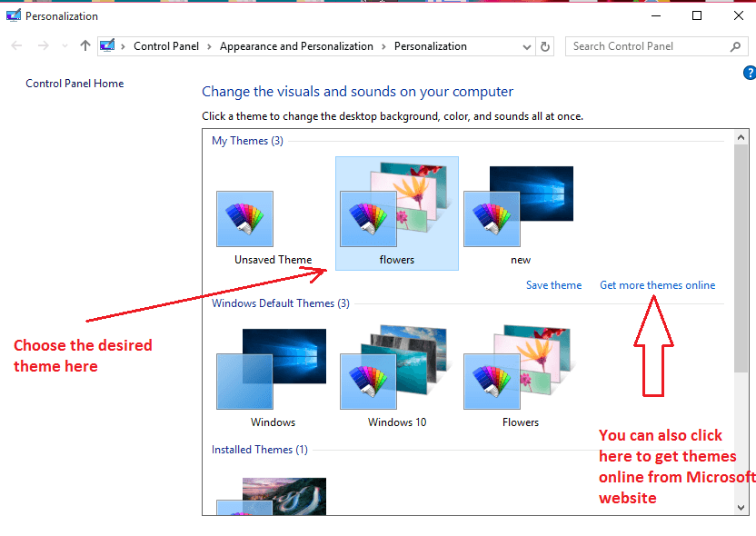Open Control Panel Home link
Screen dimensions: 756x536
[75, 84]
